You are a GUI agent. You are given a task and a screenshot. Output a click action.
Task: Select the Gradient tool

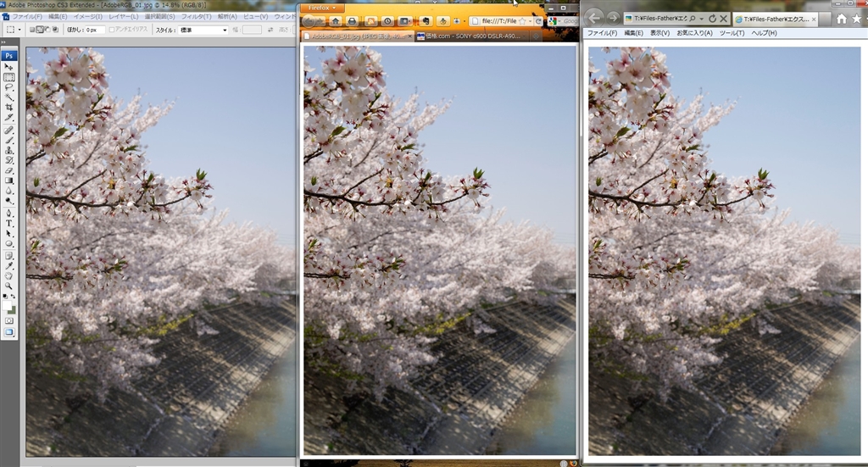click(8, 181)
